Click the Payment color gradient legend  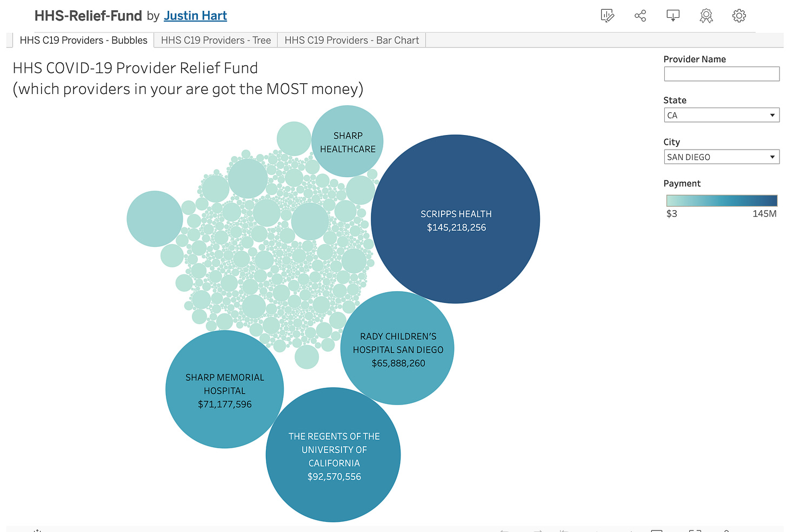click(722, 200)
